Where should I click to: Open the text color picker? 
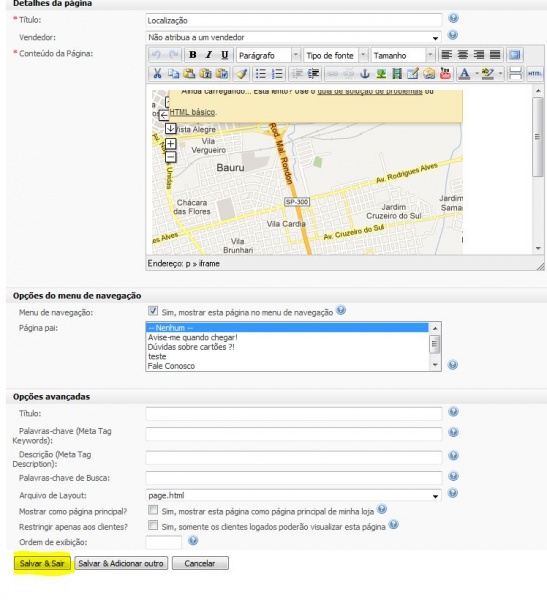point(464,73)
